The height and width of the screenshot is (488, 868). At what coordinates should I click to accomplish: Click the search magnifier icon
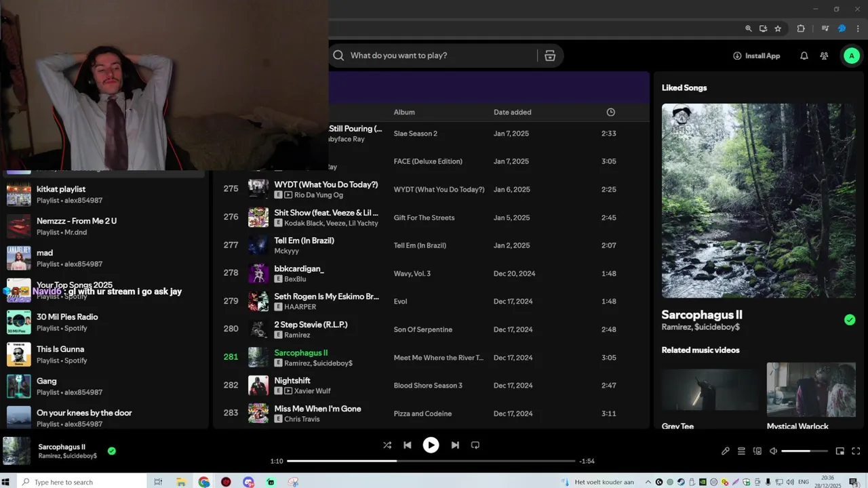338,56
